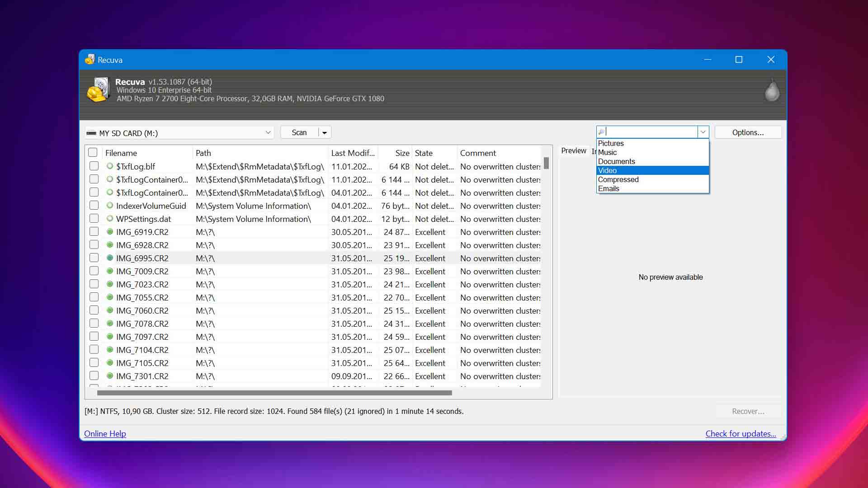Collapse the filter dropdown arrow
This screenshot has width=868, height=488.
click(x=703, y=132)
